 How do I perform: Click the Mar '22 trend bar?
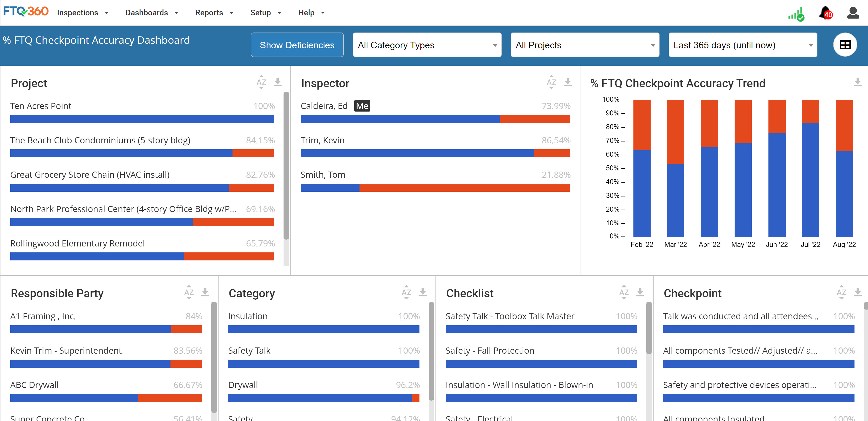pyautogui.click(x=675, y=168)
